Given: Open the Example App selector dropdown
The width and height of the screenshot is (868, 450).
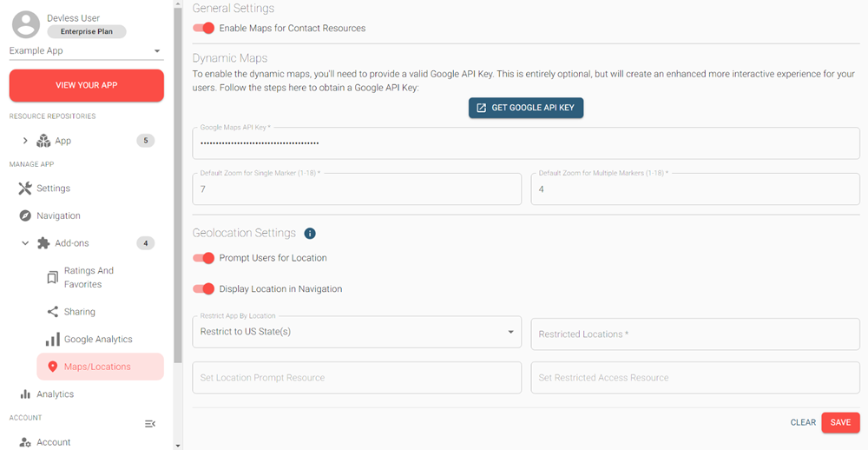Looking at the screenshot, I should [86, 51].
